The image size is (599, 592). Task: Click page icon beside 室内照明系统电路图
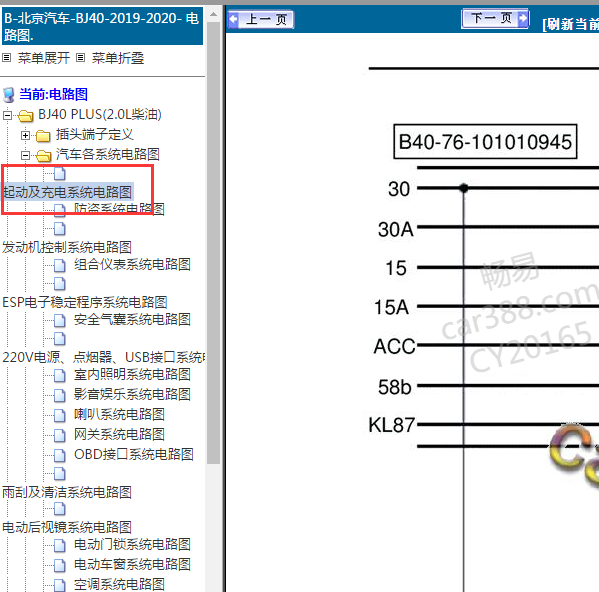pos(60,375)
